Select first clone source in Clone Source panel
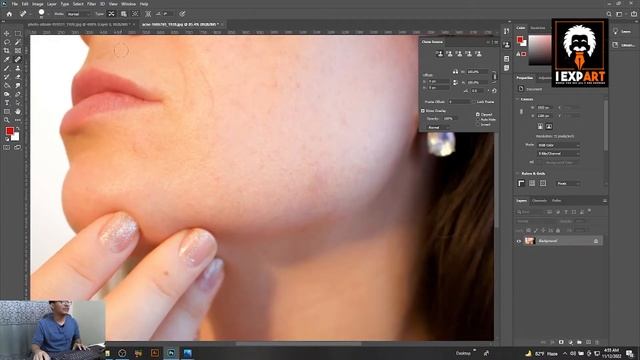Viewport: 640px width, 360px height. [440, 54]
